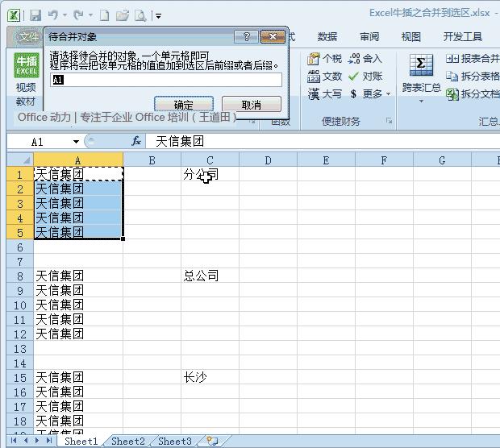Click cell C15 containing 长沙
The height and width of the screenshot is (448, 500).
pos(210,377)
